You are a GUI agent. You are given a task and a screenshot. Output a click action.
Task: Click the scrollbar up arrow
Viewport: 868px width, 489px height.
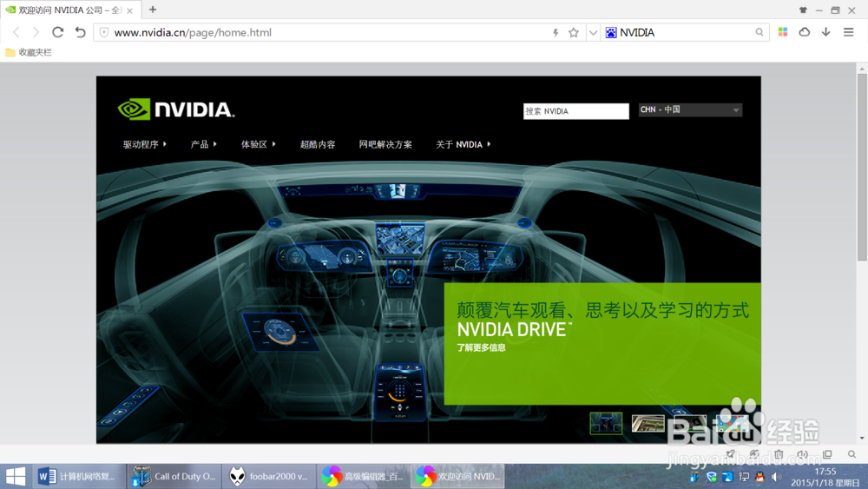[862, 69]
